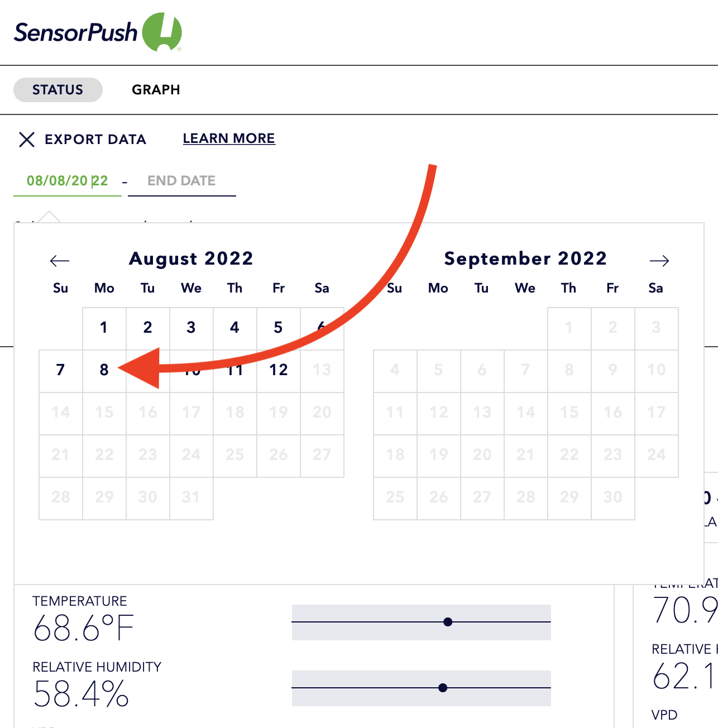Open the GRAPH tab
This screenshot has width=718, height=728.
[x=156, y=90]
